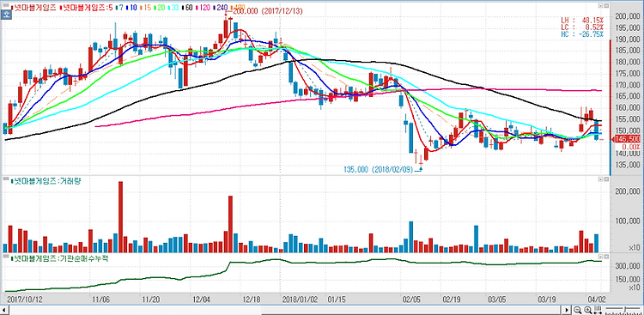The width and height of the screenshot is (644, 315).
Task: Click the tallest red volume bar in November
Action: click(120, 217)
